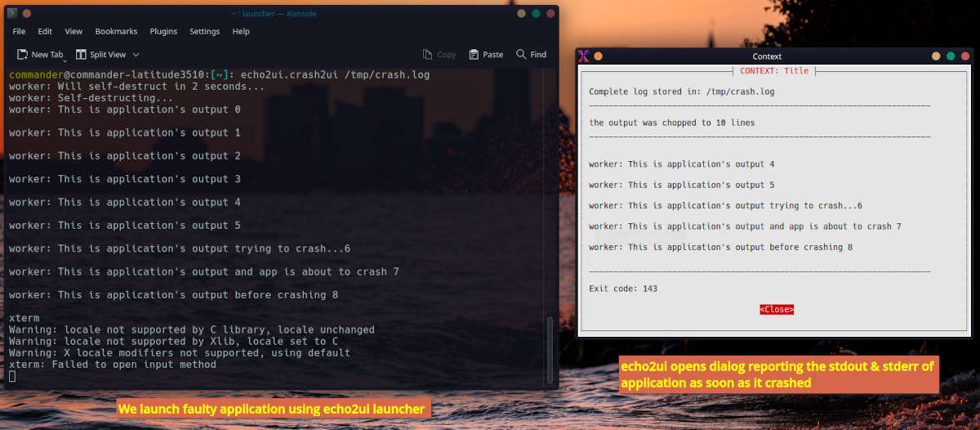Close the Context window
The height and width of the screenshot is (430, 980).
964,56
